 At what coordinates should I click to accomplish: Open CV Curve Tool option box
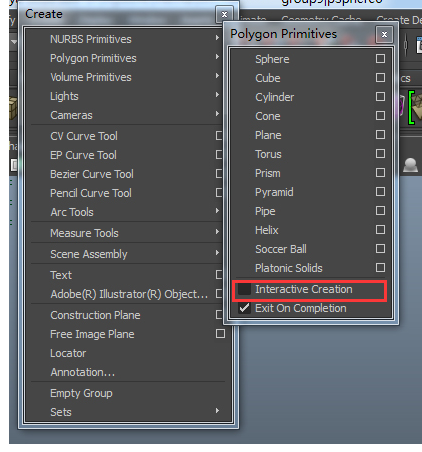219,136
